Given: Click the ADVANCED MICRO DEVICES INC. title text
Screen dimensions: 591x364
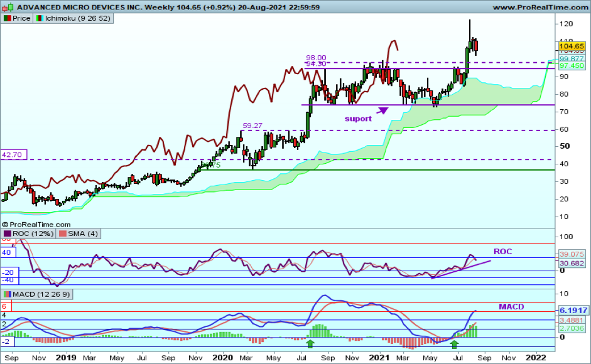Looking at the screenshot, I should tap(80, 7).
